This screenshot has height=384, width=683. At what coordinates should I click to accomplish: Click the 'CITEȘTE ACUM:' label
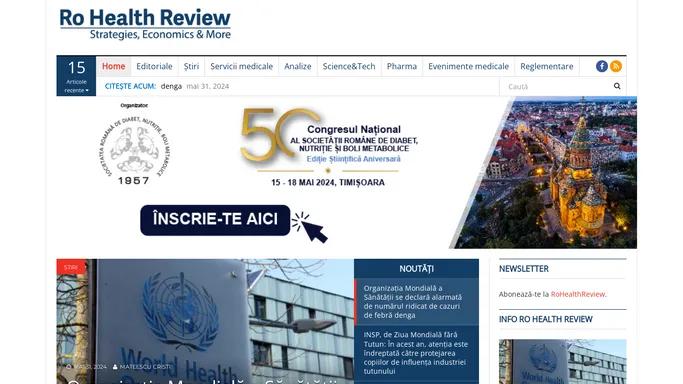(130, 86)
